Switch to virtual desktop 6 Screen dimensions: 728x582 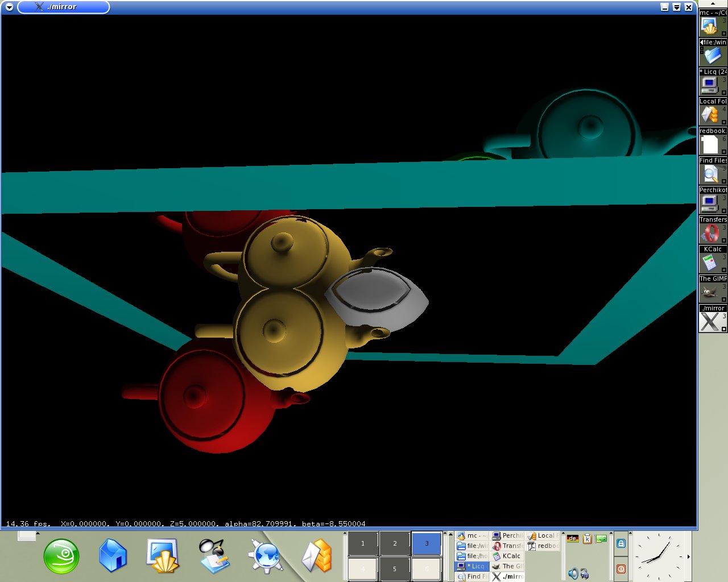click(x=427, y=568)
